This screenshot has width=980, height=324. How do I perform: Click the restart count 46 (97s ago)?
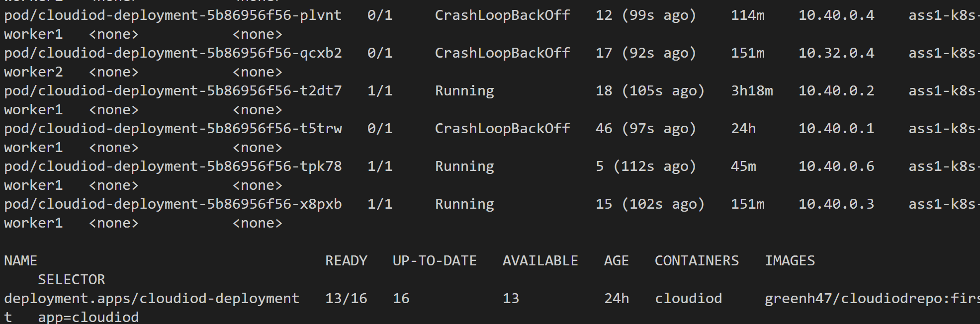pyautogui.click(x=645, y=129)
